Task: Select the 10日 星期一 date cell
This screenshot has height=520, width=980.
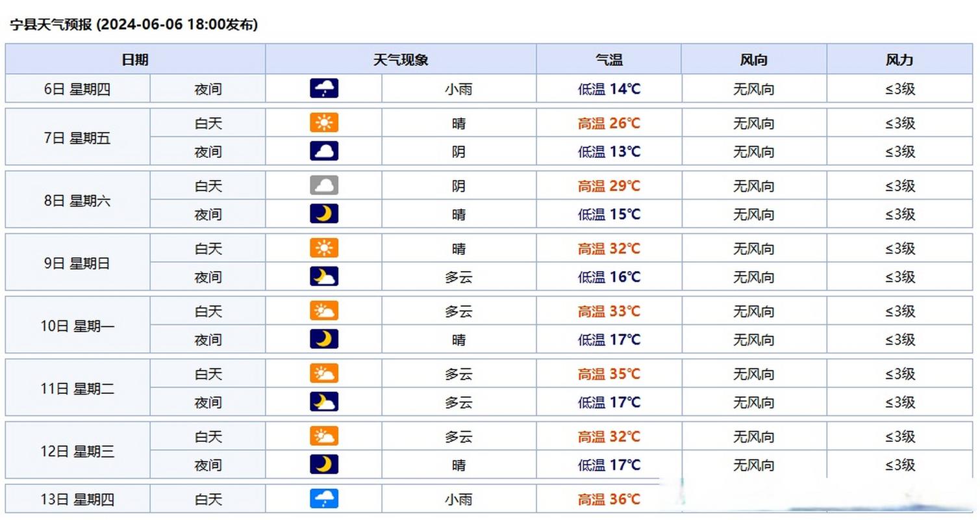Action: coord(78,326)
